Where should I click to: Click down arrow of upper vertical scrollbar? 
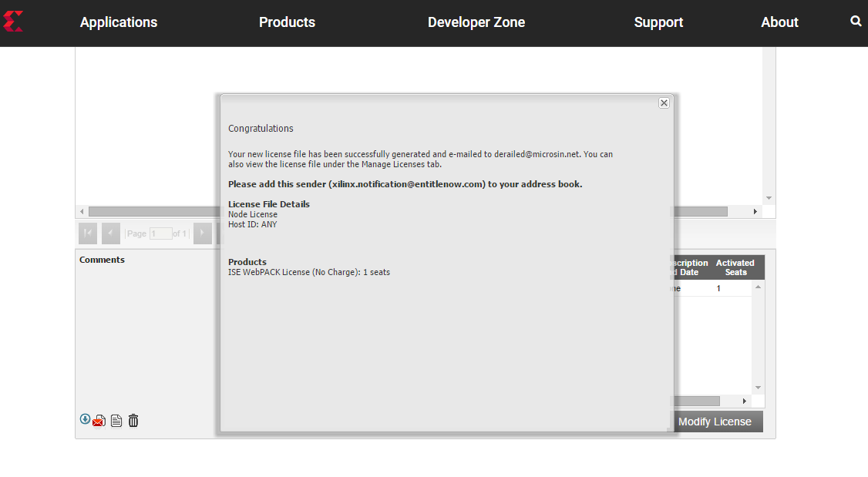tap(769, 198)
